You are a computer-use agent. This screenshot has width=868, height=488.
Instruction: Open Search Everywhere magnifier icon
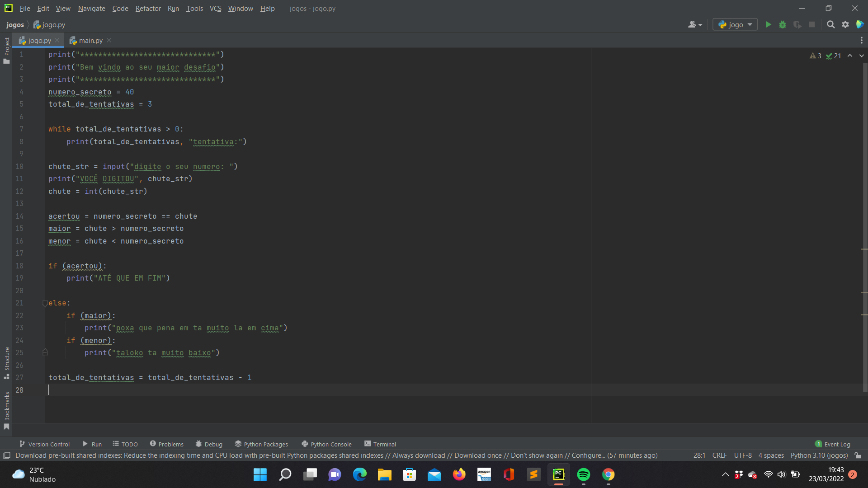(830, 25)
